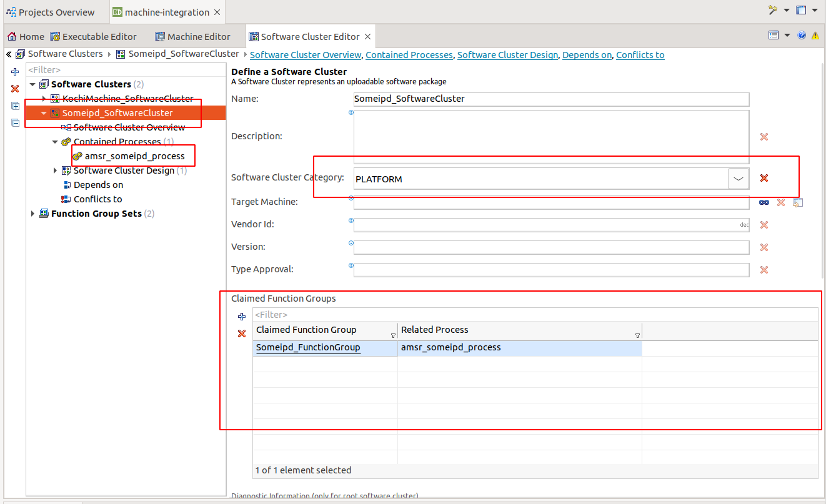Follow Contained Processes link
This screenshot has width=826, height=504.
click(x=409, y=55)
